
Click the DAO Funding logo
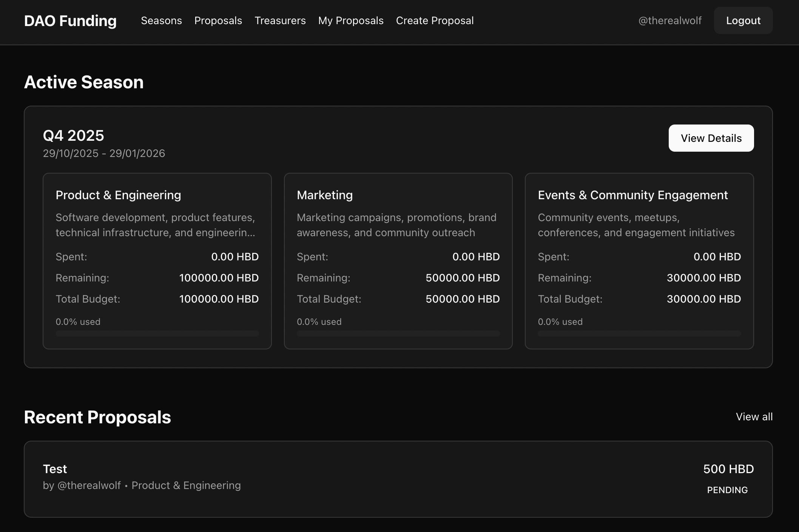click(70, 21)
